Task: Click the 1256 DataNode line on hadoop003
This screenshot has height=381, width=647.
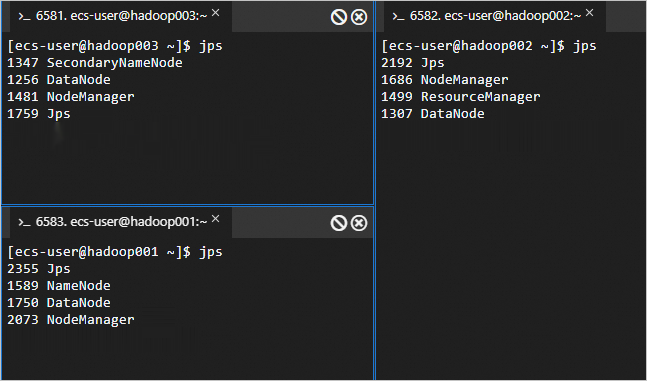Action: point(59,80)
